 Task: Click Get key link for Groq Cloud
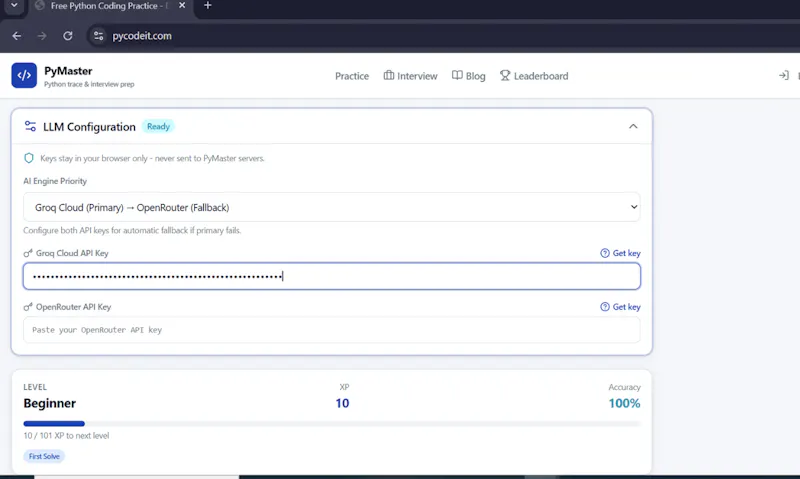(x=620, y=253)
